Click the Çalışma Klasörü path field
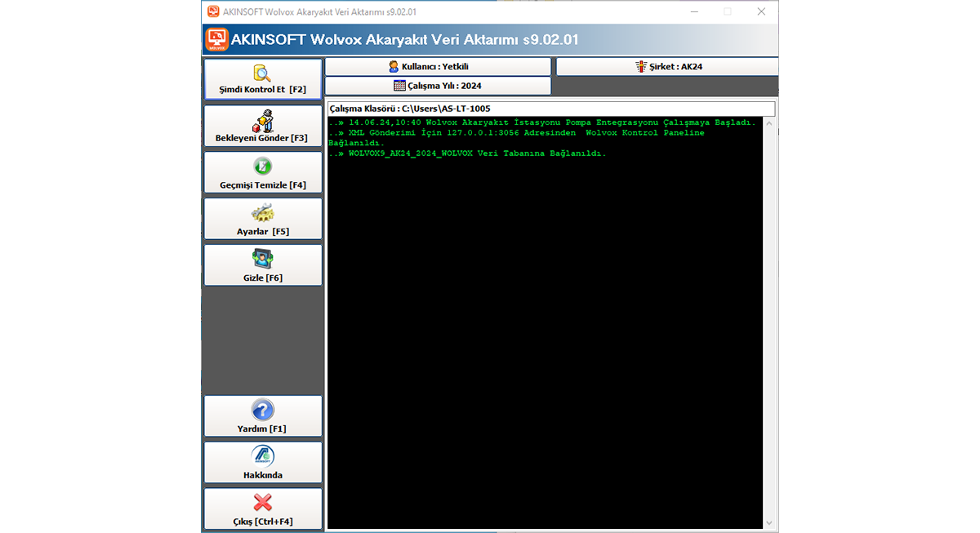The width and height of the screenshot is (980, 533). 550,109
